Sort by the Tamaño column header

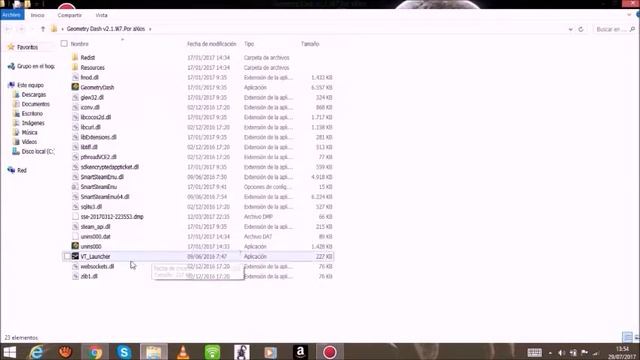(310, 44)
